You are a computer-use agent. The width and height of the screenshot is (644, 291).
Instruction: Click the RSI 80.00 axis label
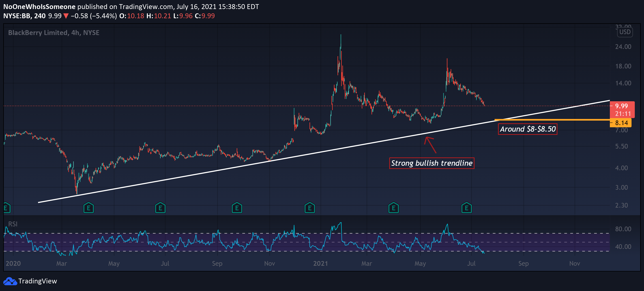623,229
